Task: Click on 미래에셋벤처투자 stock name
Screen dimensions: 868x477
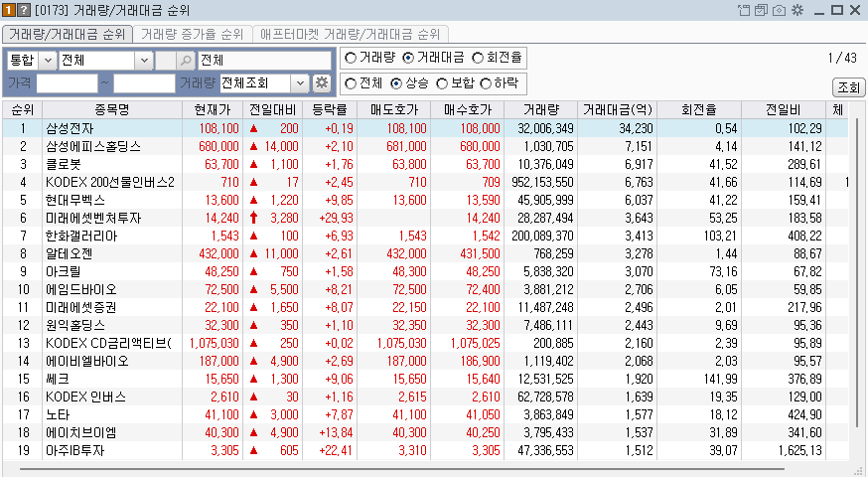Action: tap(93, 218)
